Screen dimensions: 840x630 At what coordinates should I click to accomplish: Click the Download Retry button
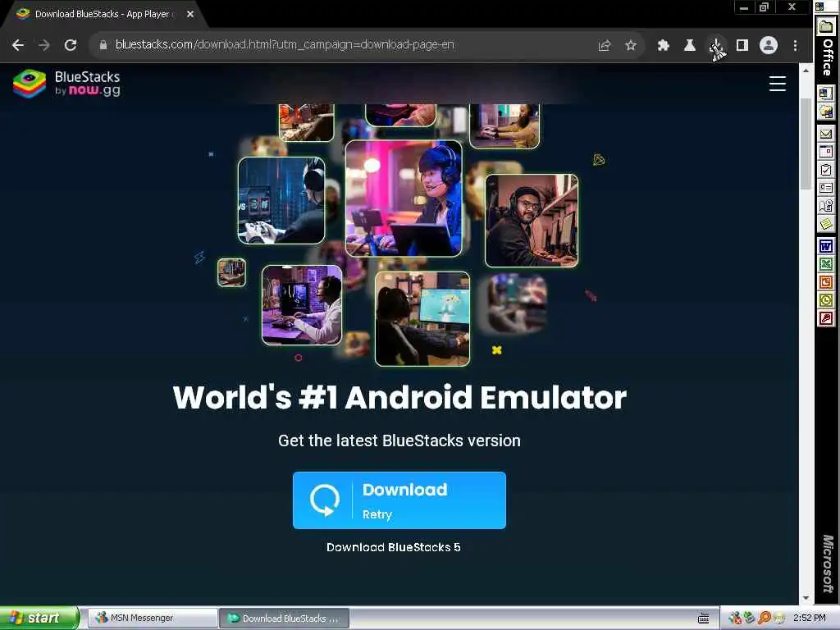tap(399, 500)
